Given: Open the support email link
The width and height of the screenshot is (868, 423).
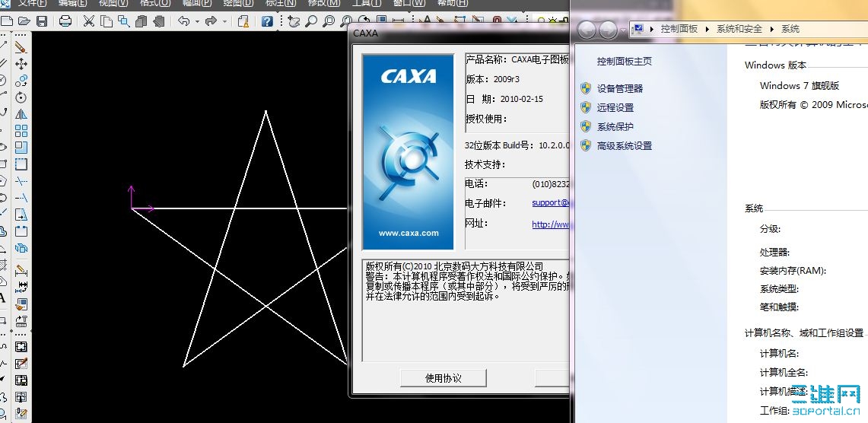Looking at the screenshot, I should pos(551,202).
